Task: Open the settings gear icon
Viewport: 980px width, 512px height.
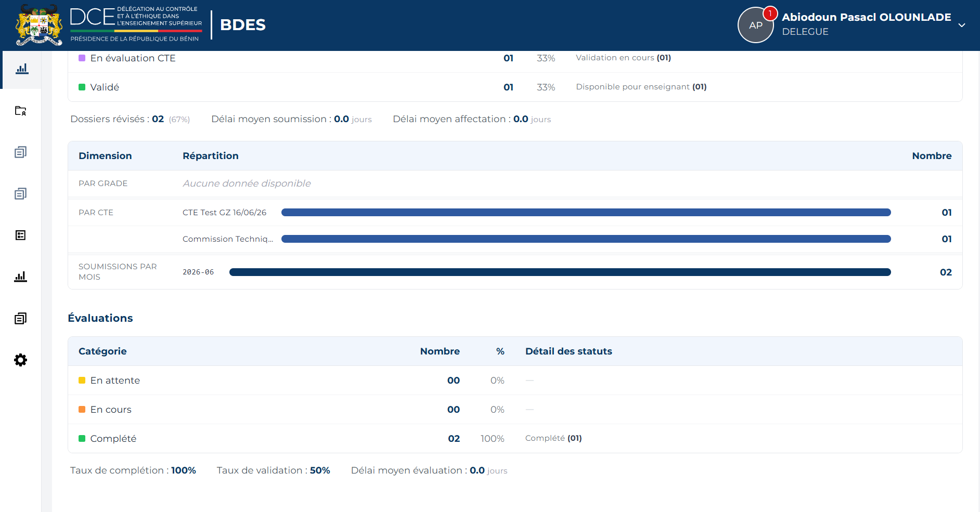Action: (21, 360)
